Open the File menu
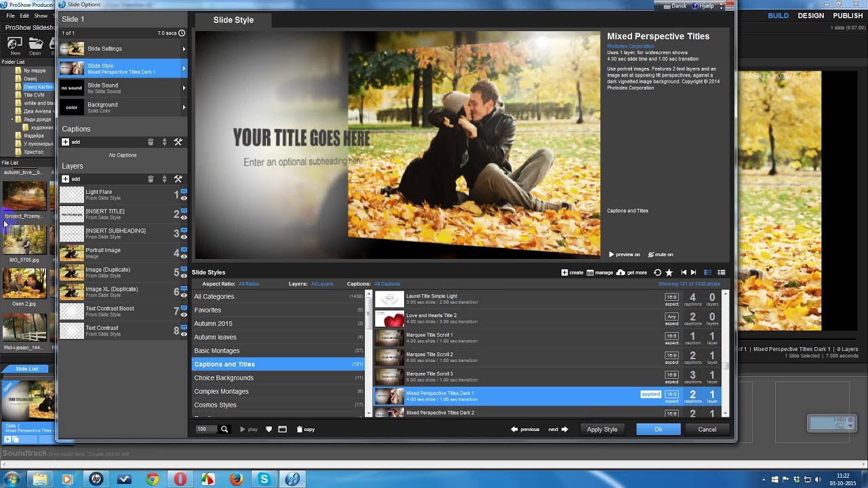Viewport: 868px width, 488px height. tap(10, 16)
